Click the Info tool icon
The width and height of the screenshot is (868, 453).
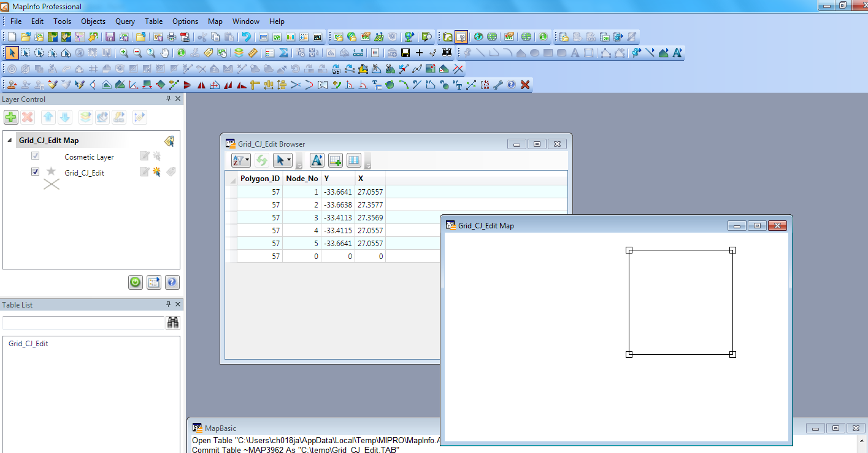click(182, 53)
